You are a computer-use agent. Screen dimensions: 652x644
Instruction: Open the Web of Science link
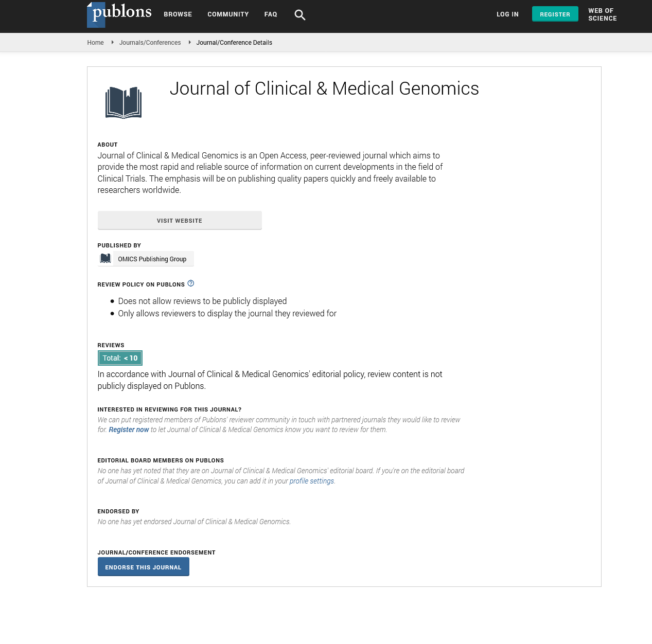(x=603, y=14)
